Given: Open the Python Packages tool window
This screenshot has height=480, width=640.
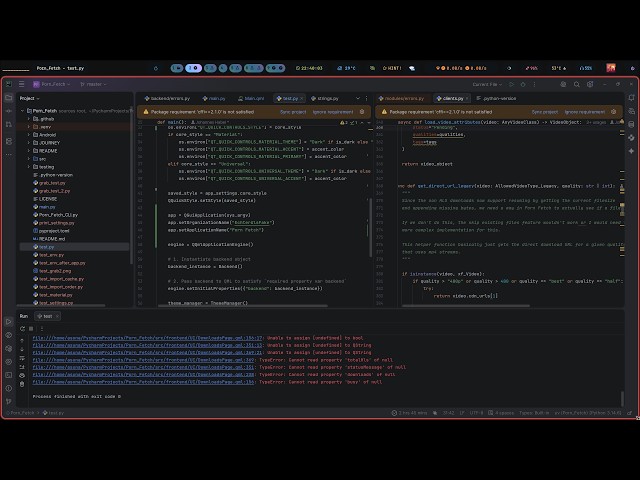Looking at the screenshot, I should coord(9,349).
